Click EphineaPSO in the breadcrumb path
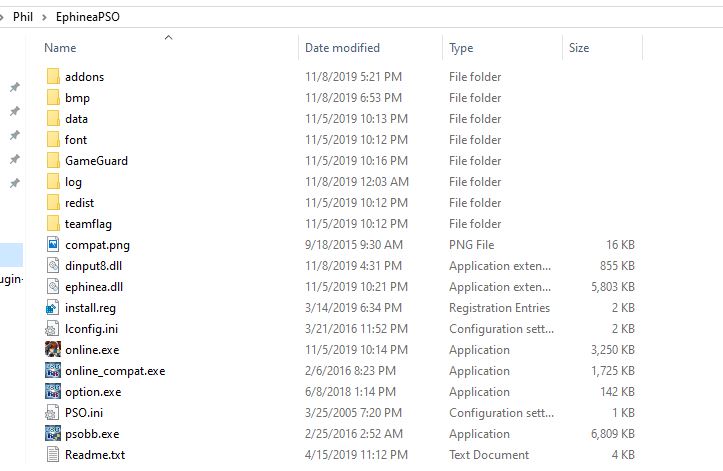This screenshot has width=723, height=471. [x=88, y=17]
